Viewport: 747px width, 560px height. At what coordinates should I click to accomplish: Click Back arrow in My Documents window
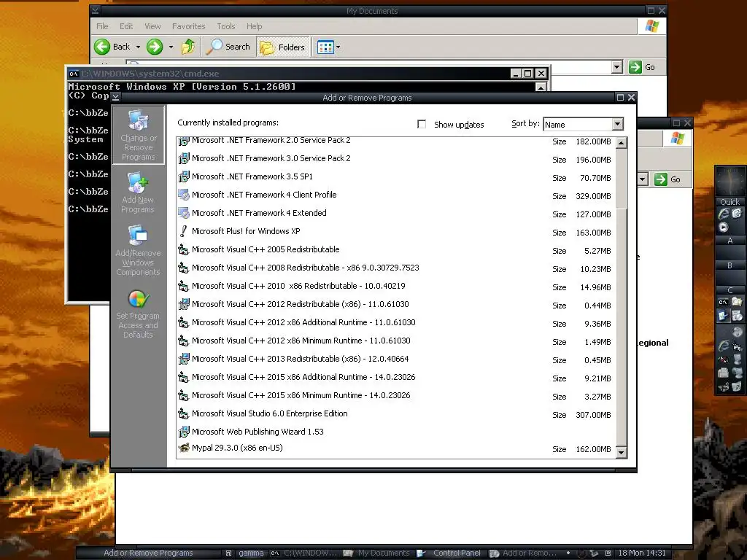pos(112,47)
